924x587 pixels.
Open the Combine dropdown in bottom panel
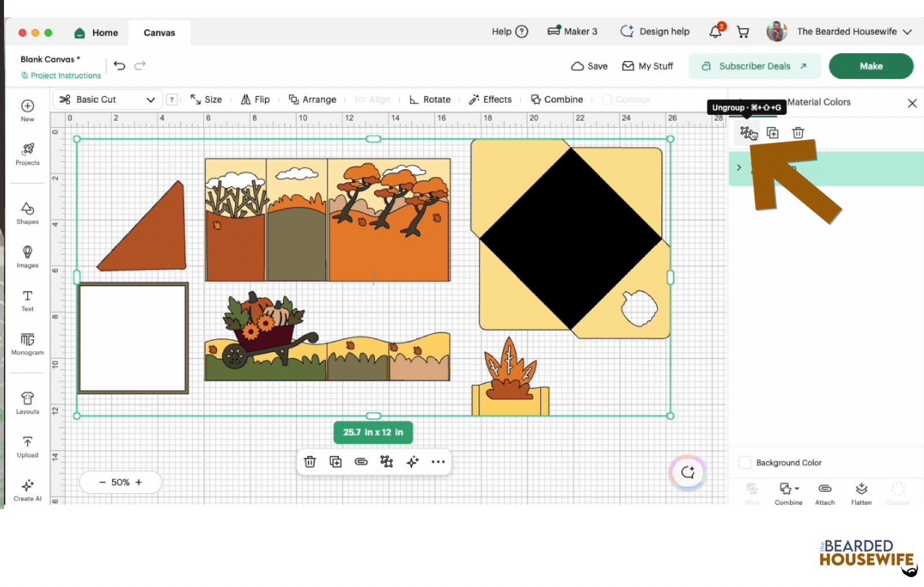tap(789, 493)
